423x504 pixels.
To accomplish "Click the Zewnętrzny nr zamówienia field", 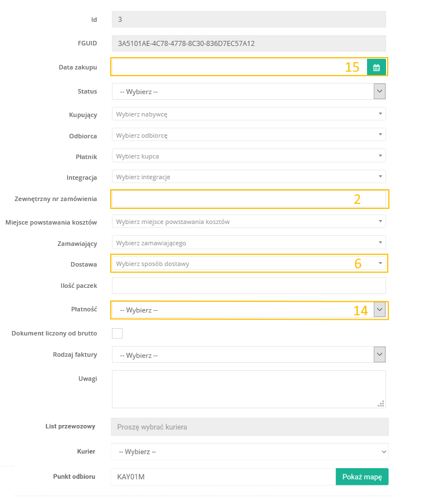I will point(235,199).
